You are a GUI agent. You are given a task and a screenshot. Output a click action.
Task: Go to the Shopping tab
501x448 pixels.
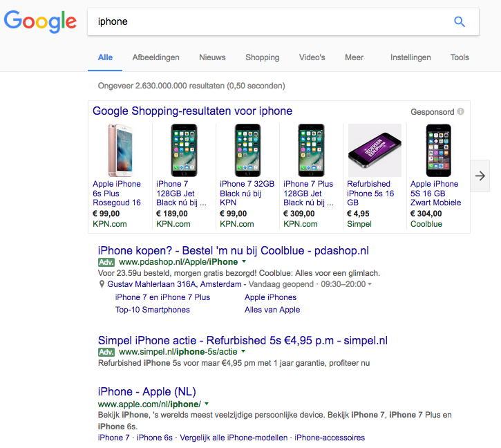263,57
